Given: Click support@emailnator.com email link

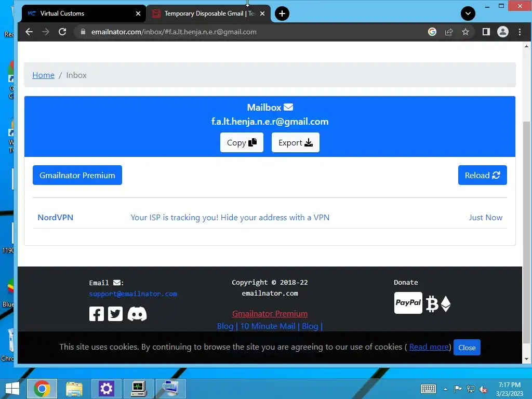Looking at the screenshot, I should coord(133,294).
